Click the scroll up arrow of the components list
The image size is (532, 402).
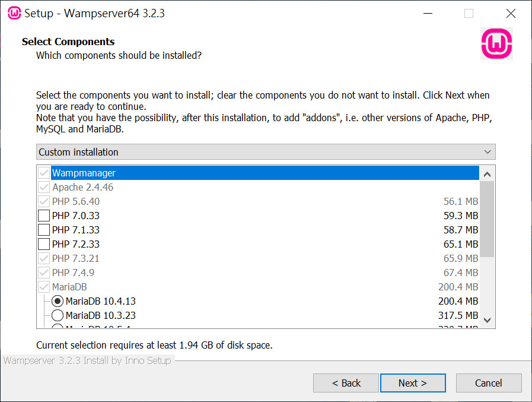(487, 175)
